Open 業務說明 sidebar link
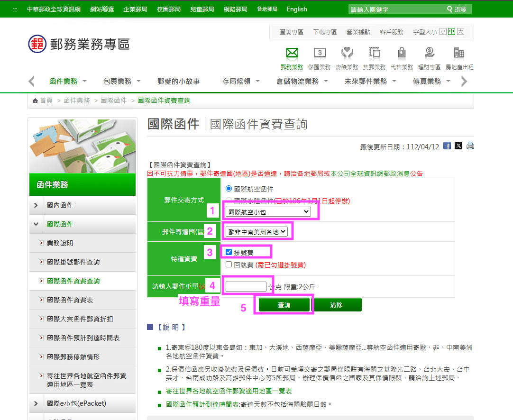This screenshot has height=420, width=513. click(60, 243)
